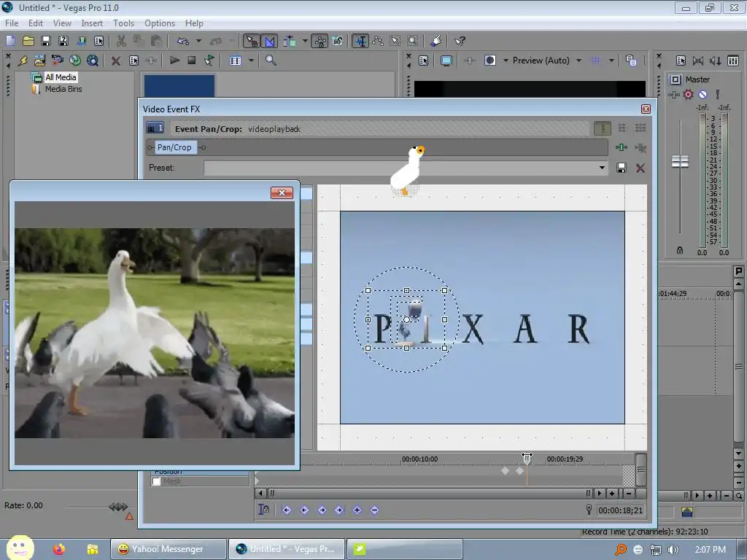Expand the Preset combo box
The width and height of the screenshot is (747, 560).
(602, 168)
